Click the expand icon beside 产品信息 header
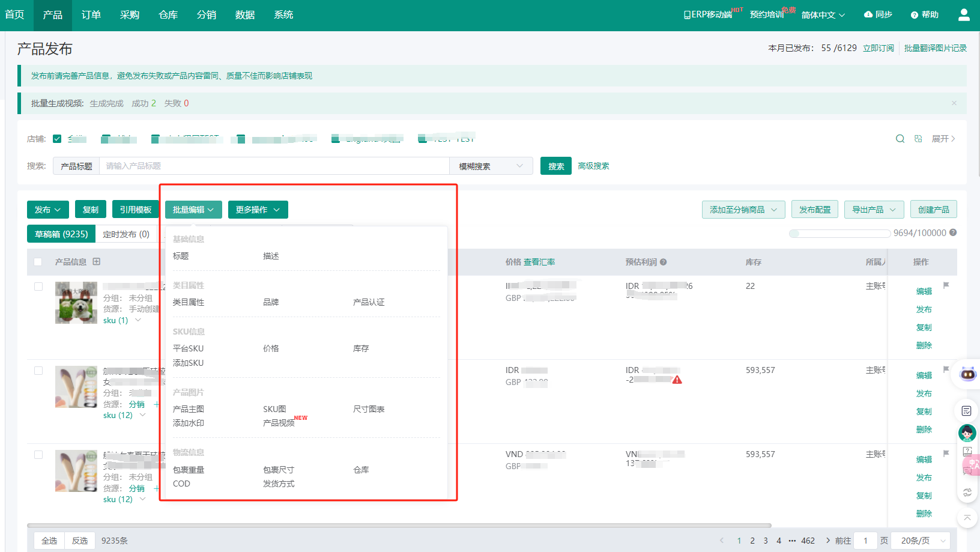The image size is (980, 552). pyautogui.click(x=96, y=261)
